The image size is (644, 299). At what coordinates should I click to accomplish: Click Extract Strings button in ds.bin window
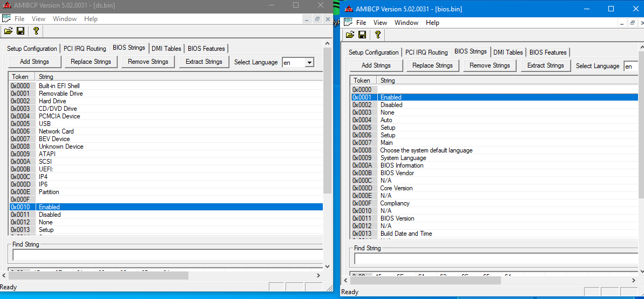click(204, 62)
